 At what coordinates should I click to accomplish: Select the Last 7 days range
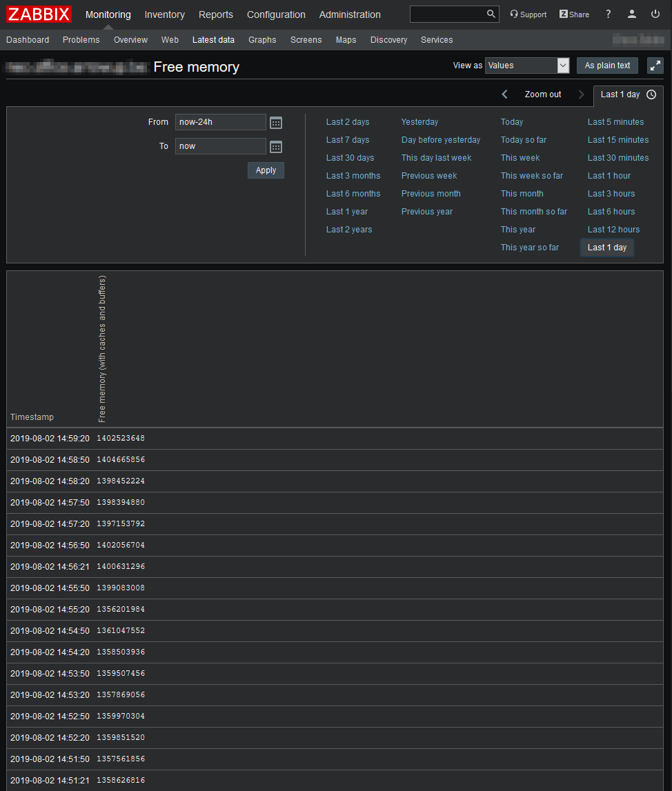tap(348, 140)
